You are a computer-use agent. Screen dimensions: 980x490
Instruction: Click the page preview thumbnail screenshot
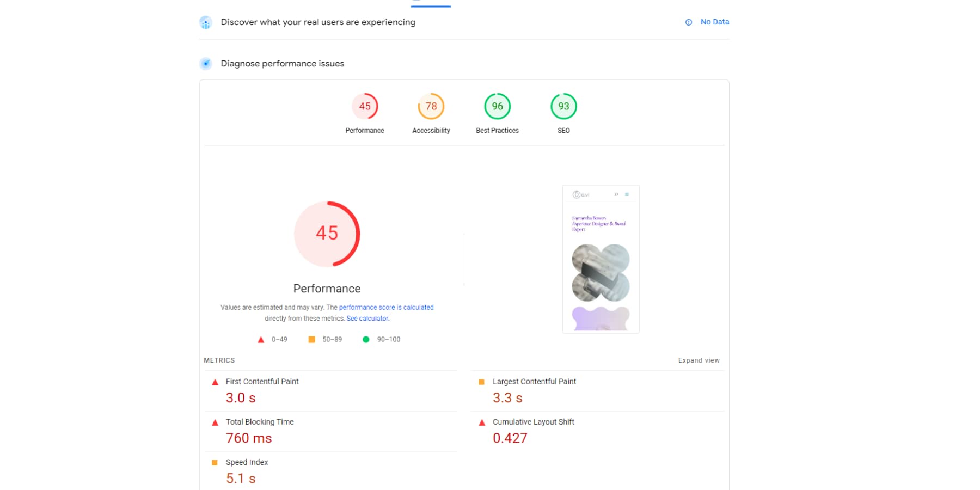tap(601, 258)
